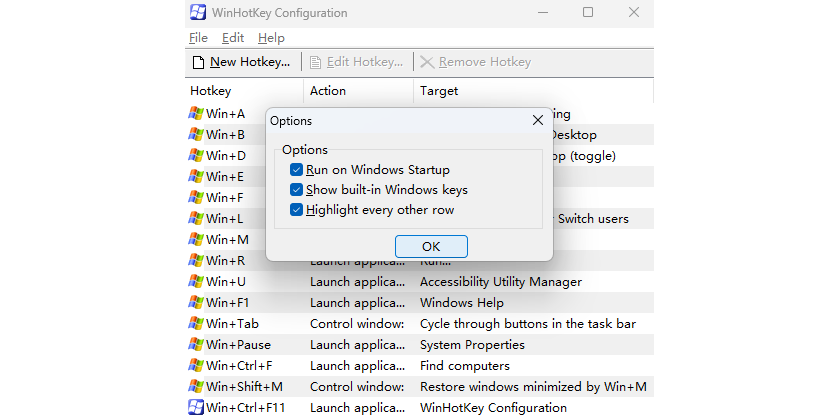Viewport: 840px width, 420px height.
Task: Click the Windows flag icon beside Win+Tab
Action: (x=196, y=324)
